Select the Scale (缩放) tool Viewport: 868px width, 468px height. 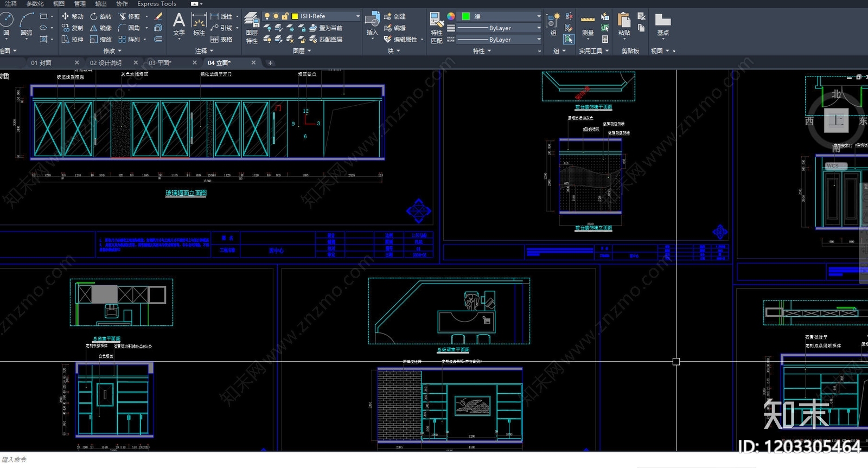click(x=101, y=39)
